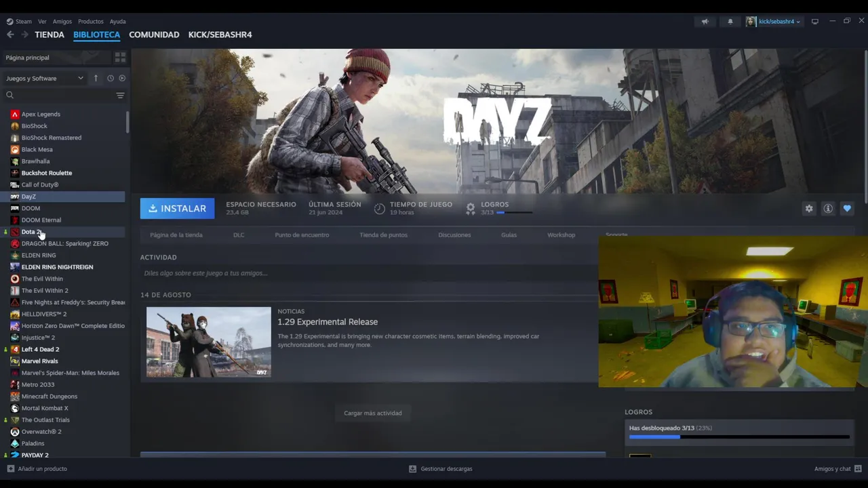Open Punto de encuentro link
Viewport: 868px width, 488px height.
(x=302, y=235)
